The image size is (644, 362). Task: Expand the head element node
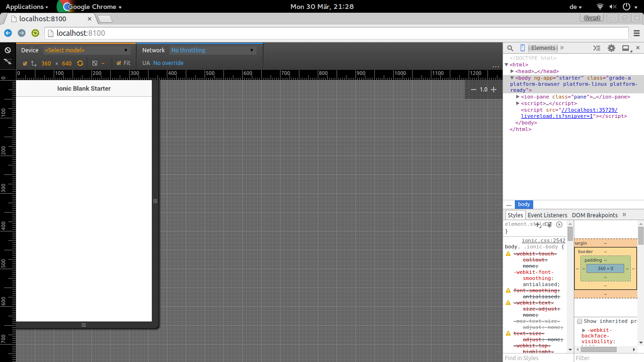(512, 72)
